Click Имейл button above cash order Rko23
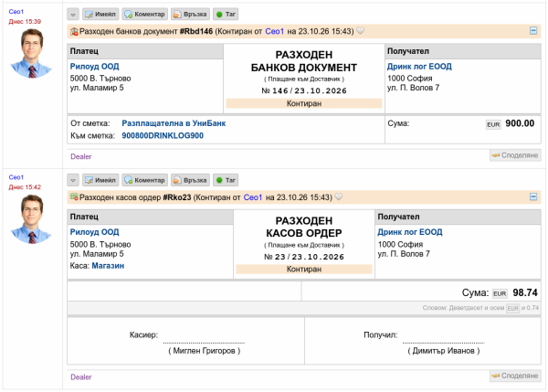The height and width of the screenshot is (392, 548). [100, 180]
